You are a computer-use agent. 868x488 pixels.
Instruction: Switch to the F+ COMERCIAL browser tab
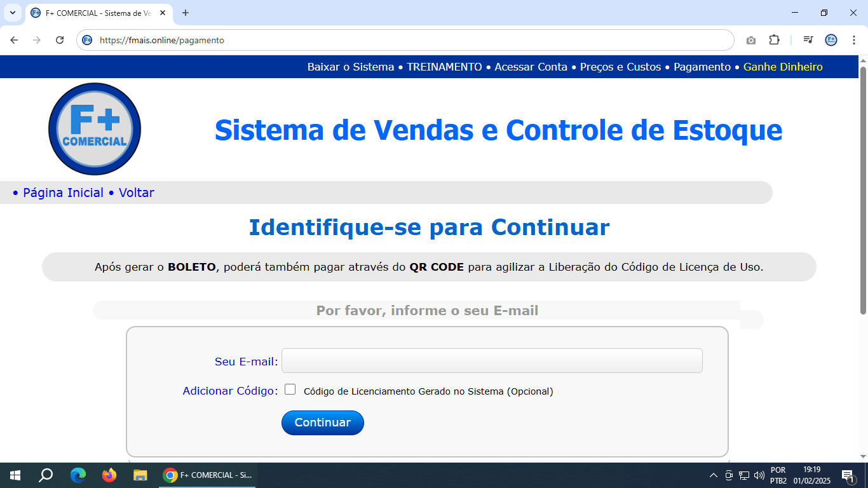click(x=95, y=13)
